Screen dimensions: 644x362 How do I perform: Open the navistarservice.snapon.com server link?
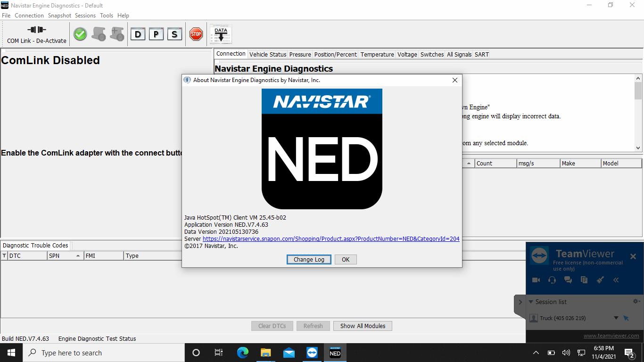coord(331,239)
